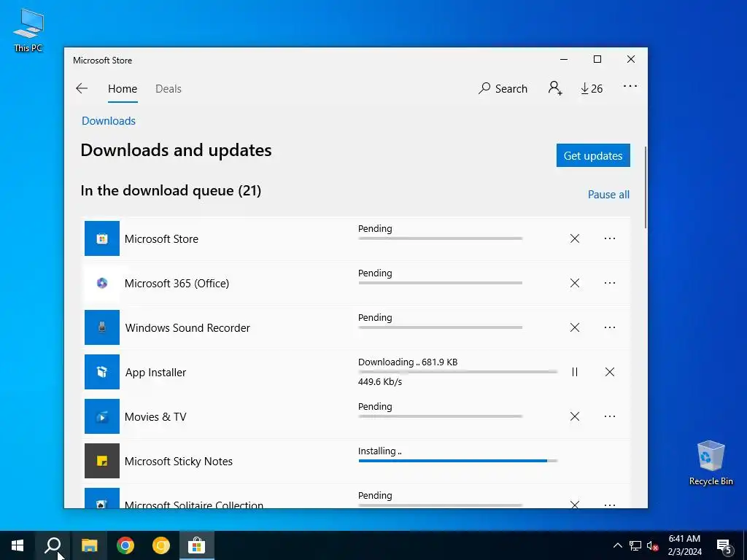Click the Pause all link

(608, 194)
